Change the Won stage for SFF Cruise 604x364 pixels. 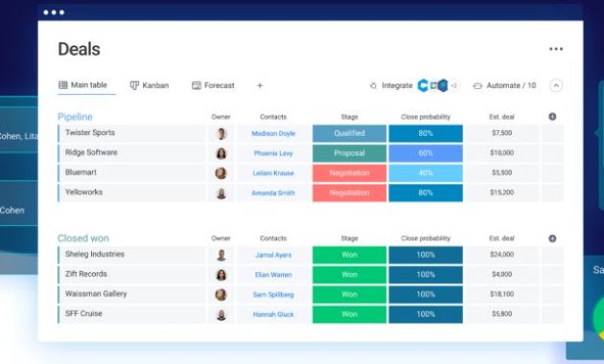pyautogui.click(x=349, y=314)
